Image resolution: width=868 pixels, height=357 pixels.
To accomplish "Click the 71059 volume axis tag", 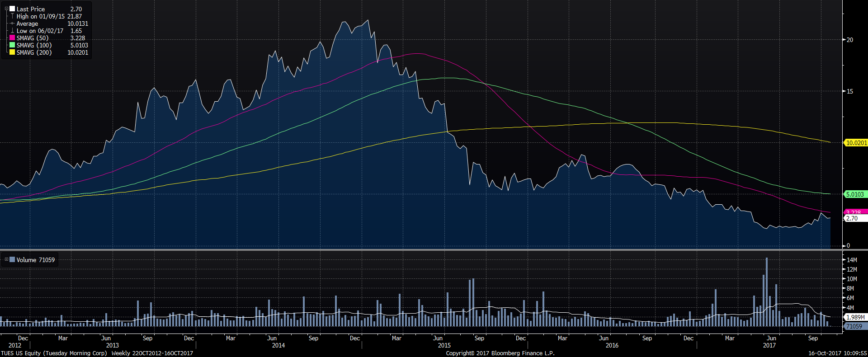I will [x=854, y=326].
